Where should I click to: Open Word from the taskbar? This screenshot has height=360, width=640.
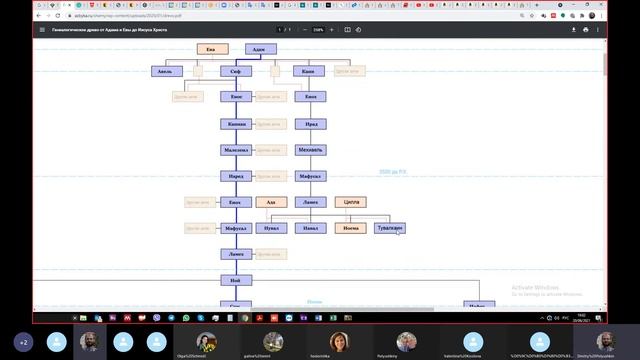[318, 318]
